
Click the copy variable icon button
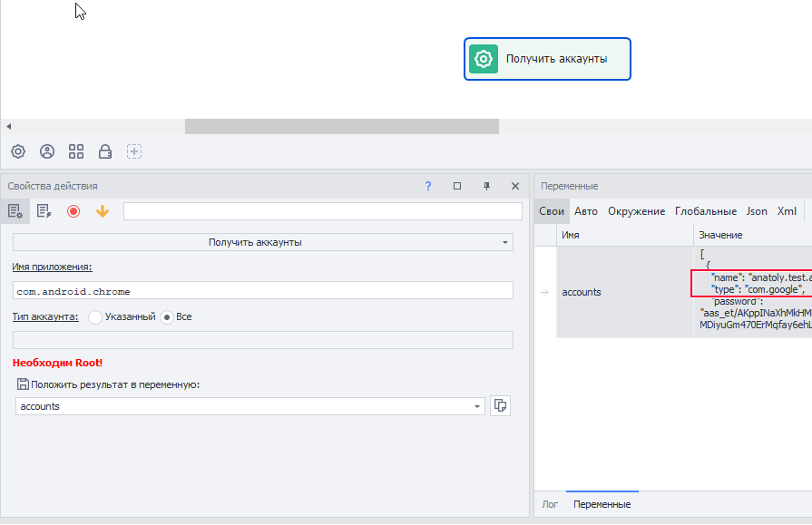tap(500, 405)
